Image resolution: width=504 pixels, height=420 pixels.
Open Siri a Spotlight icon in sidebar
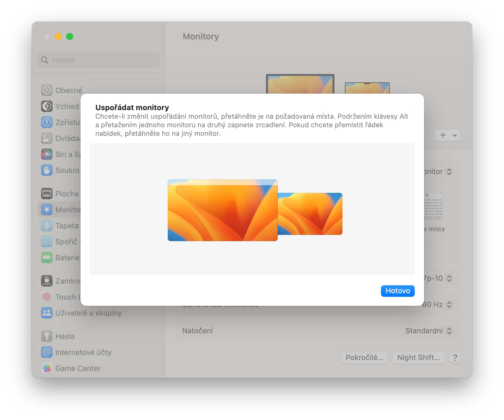[x=47, y=154]
